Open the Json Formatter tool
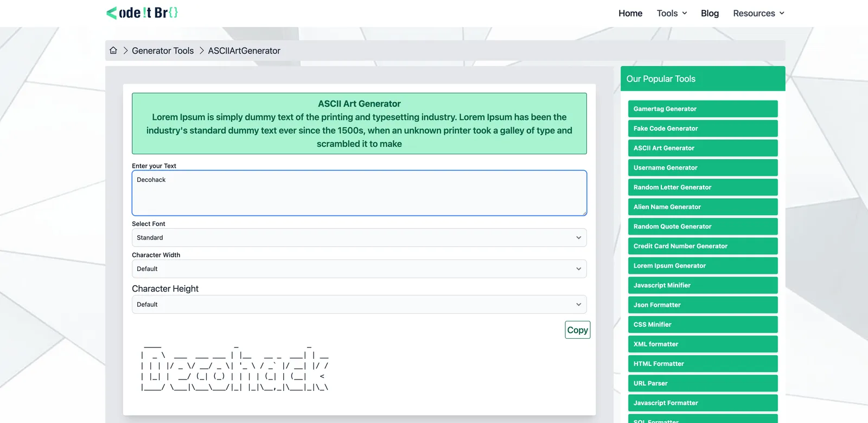This screenshot has height=423, width=868. (x=703, y=305)
